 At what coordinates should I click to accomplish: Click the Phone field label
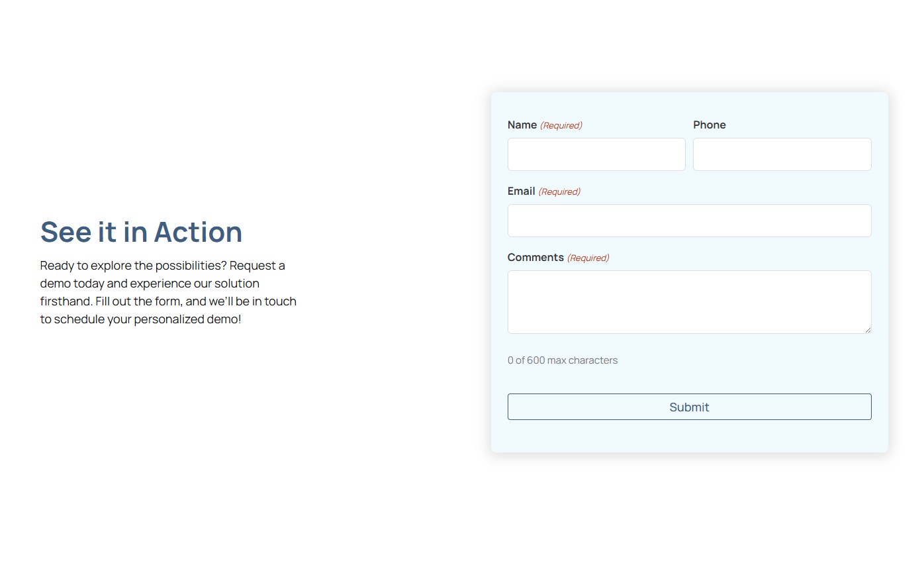(x=710, y=125)
